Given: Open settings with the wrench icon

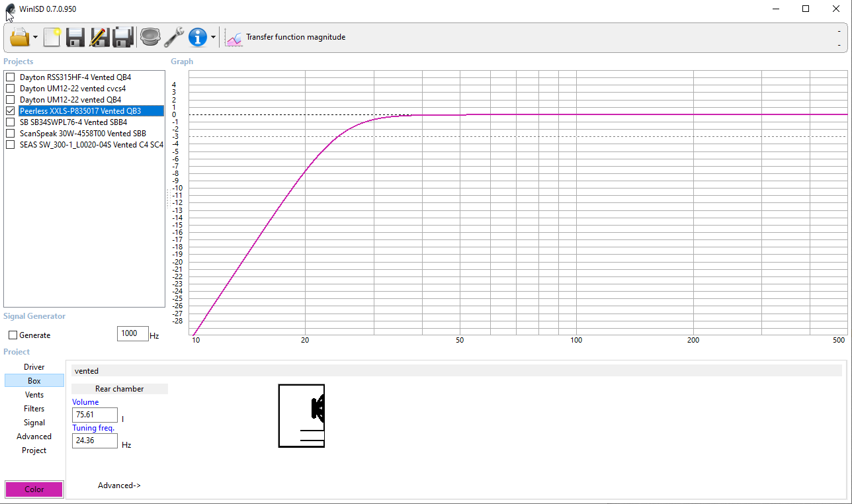Looking at the screenshot, I should [x=174, y=37].
